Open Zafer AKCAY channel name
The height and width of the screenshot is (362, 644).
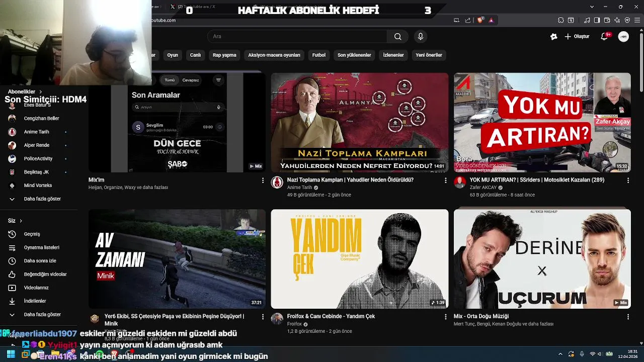point(483,188)
